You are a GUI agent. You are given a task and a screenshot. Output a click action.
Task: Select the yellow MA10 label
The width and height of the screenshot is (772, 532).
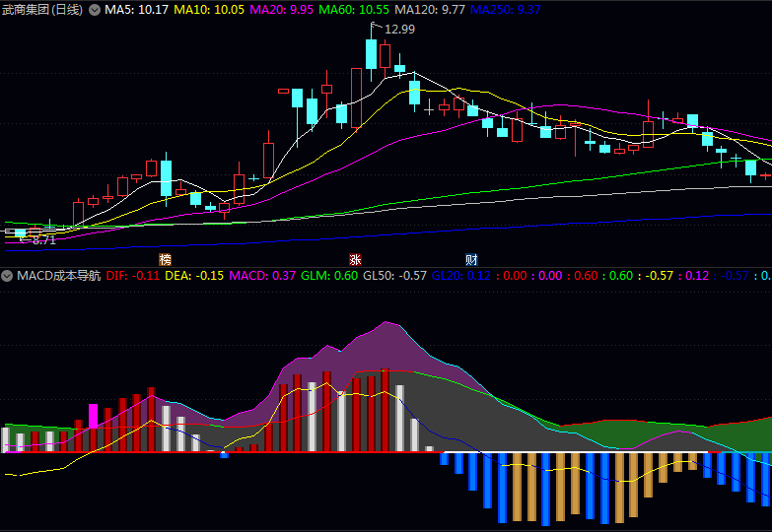point(209,10)
